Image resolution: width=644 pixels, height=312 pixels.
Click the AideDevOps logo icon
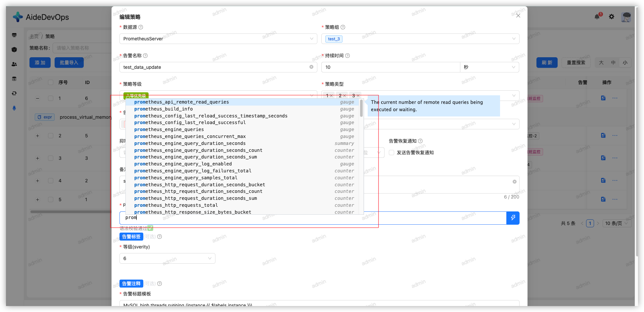click(x=18, y=17)
